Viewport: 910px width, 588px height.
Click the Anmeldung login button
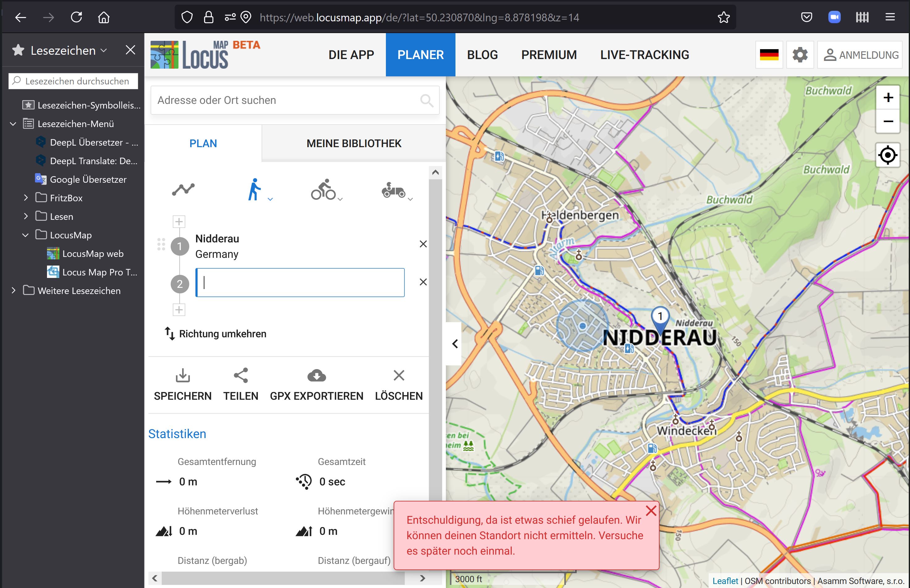coord(860,55)
